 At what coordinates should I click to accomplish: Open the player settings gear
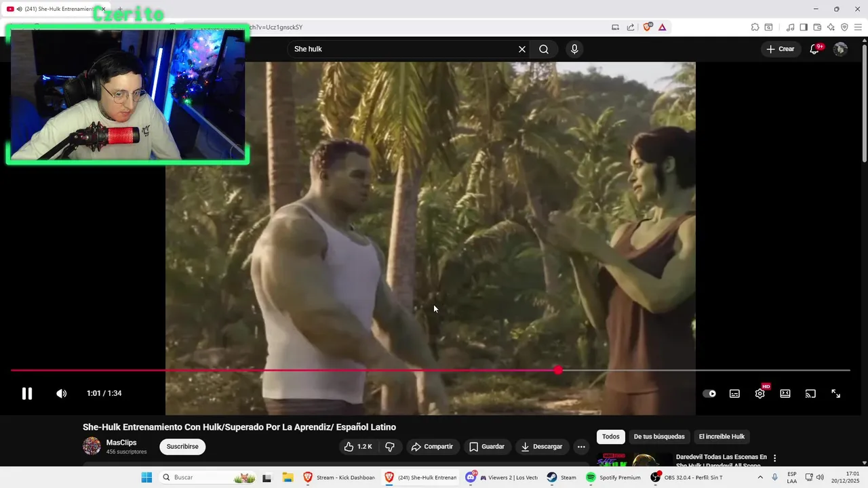click(760, 393)
